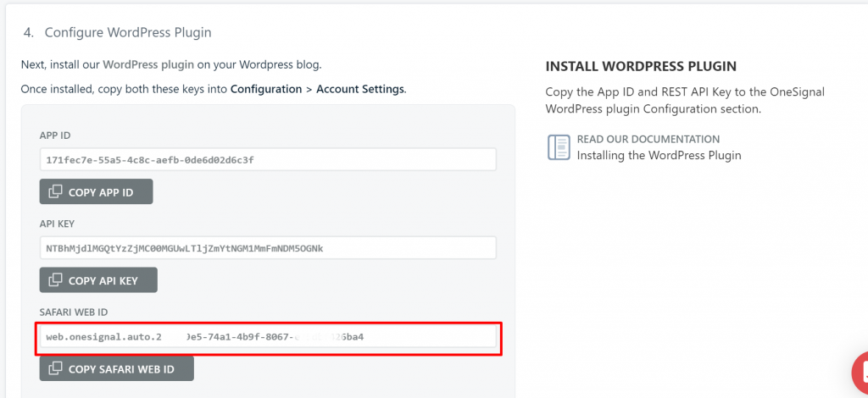
Task: Click the Configure WordPress Plugin heading
Action: (128, 33)
